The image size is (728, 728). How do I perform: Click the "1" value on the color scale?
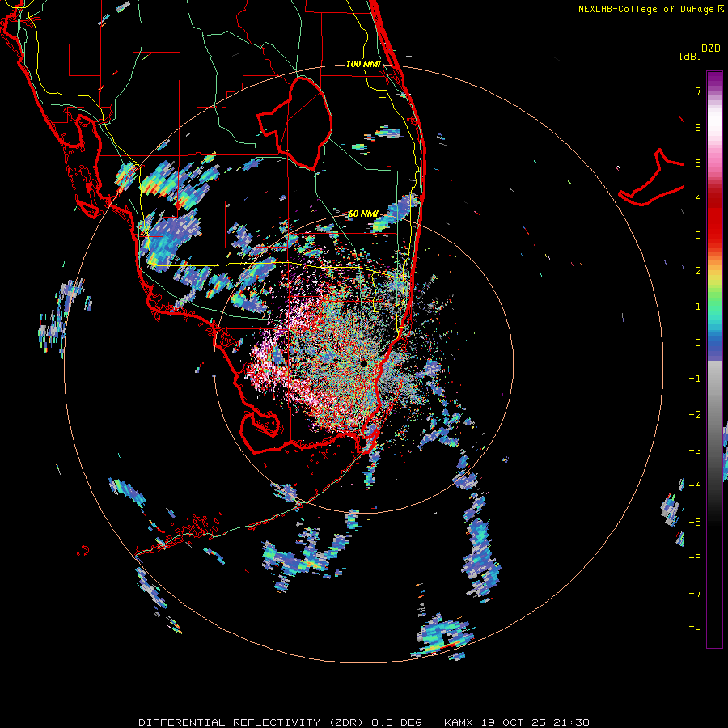click(698, 307)
